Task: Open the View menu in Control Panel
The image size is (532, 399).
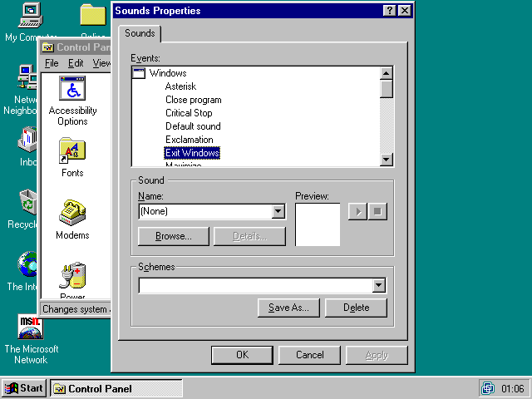Action: (101, 63)
